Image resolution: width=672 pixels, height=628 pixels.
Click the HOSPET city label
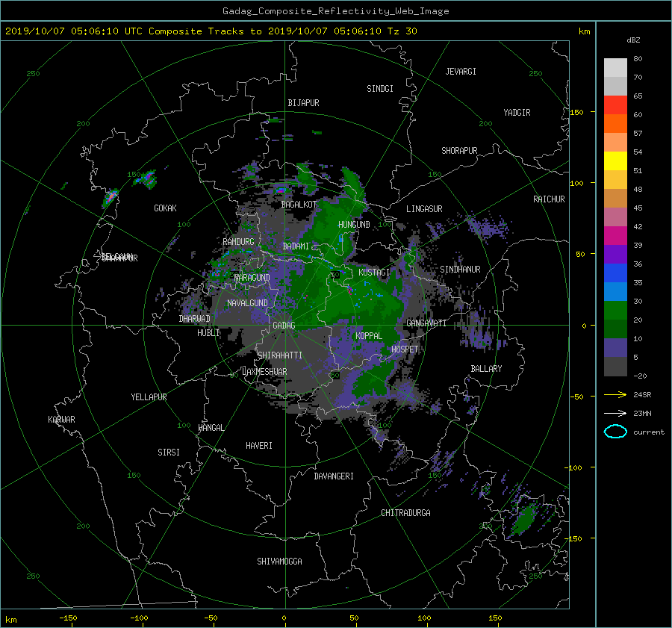click(405, 349)
